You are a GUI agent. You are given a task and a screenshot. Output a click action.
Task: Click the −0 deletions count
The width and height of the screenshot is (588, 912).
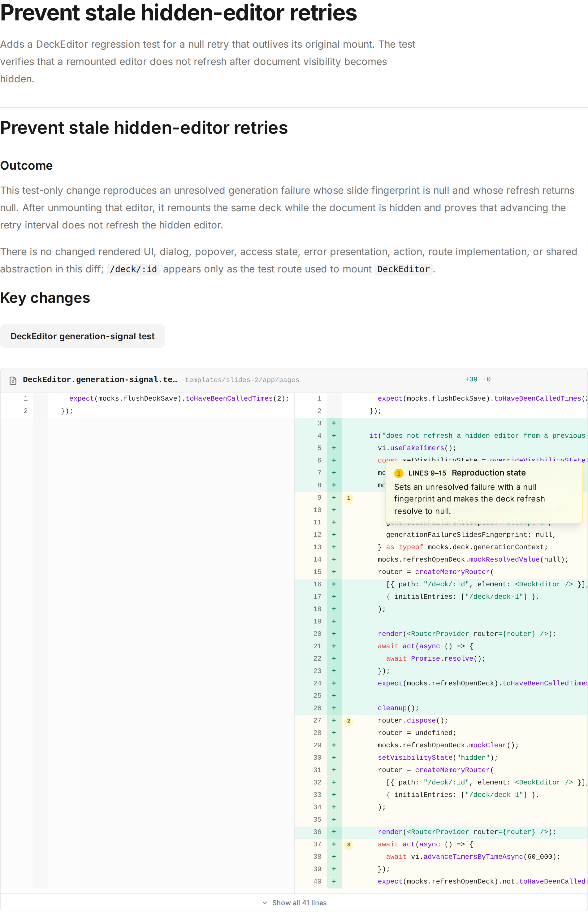pyautogui.click(x=486, y=379)
